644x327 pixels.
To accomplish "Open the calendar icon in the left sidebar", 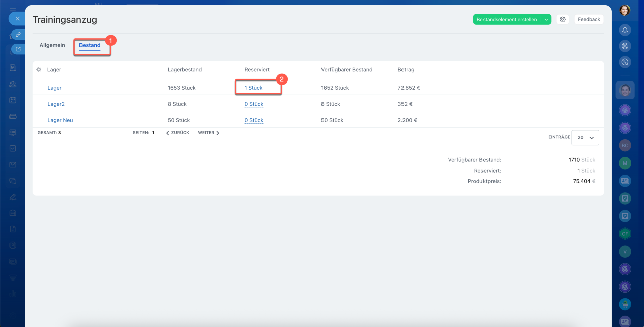I will [x=13, y=100].
